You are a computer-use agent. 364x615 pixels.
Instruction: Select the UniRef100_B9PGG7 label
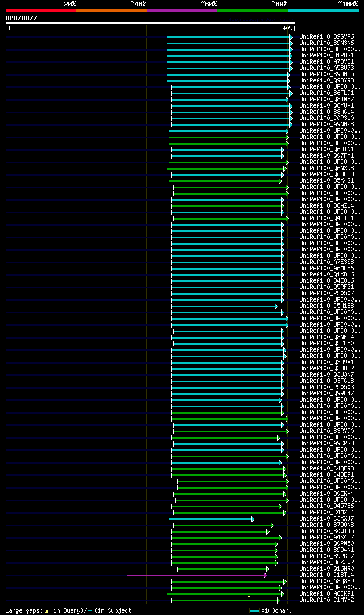click(x=326, y=556)
